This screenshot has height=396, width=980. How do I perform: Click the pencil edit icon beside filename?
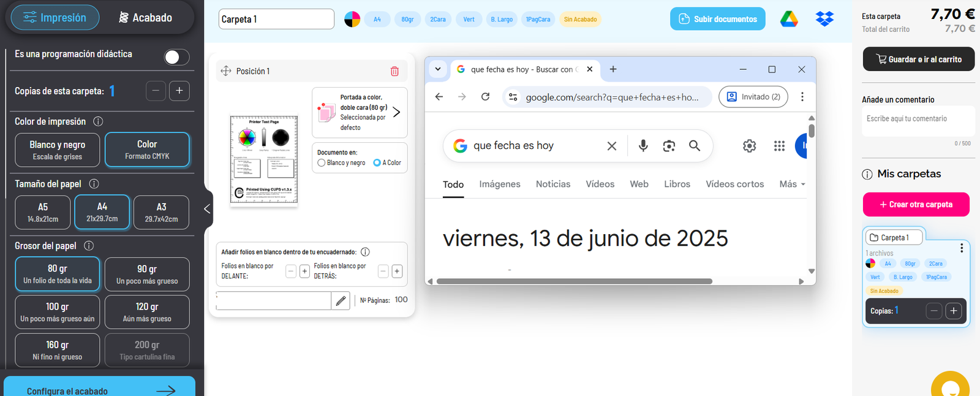[341, 300]
